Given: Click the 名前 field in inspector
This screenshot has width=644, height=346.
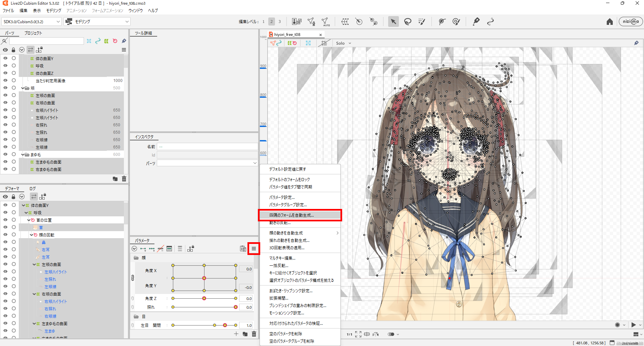Looking at the screenshot, I should click(x=207, y=147).
